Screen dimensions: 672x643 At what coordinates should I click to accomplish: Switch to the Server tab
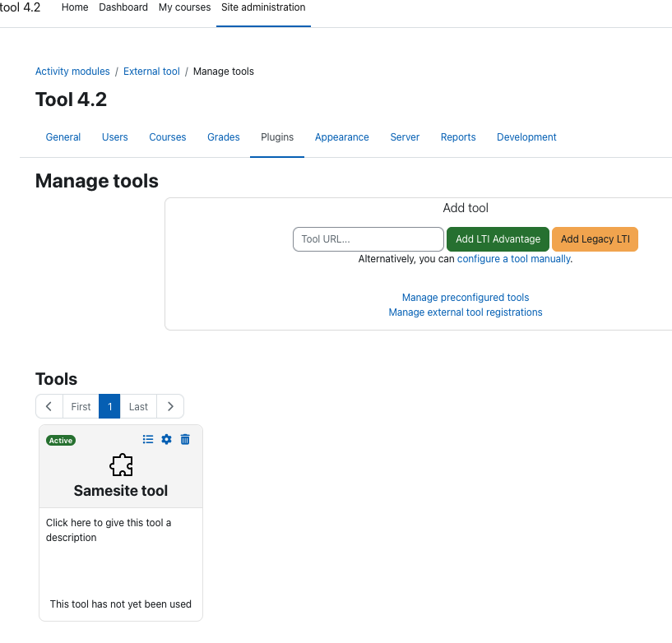tap(405, 137)
